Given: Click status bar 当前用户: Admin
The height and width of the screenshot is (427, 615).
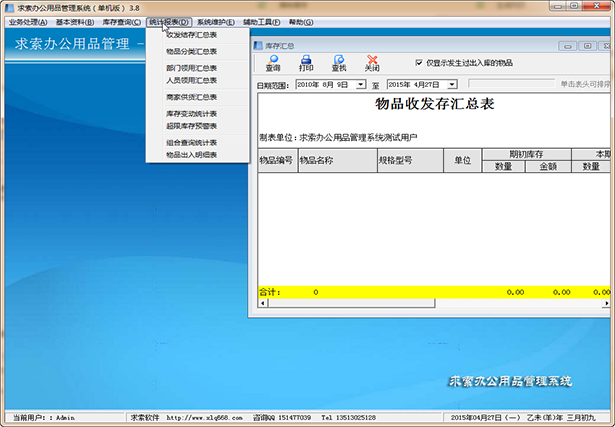Looking at the screenshot, I should pyautogui.click(x=44, y=418).
